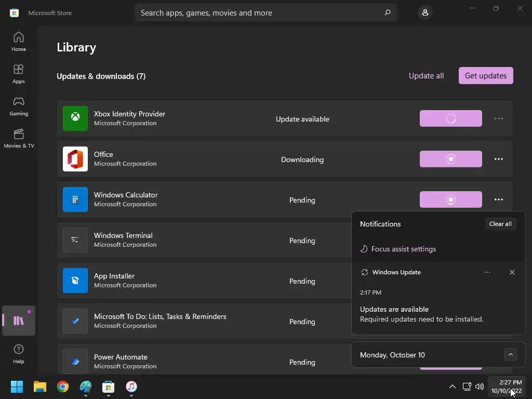532x399 pixels.
Task: Click the Microsoft To Do app icon
Action: pyautogui.click(x=75, y=321)
